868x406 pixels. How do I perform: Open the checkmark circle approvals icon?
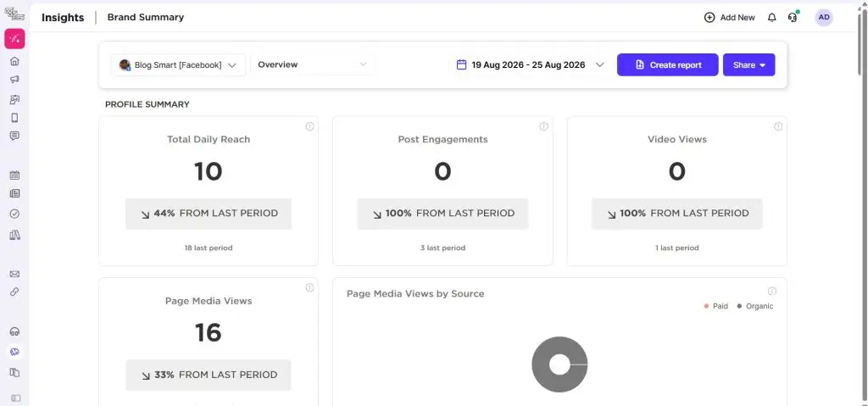click(15, 214)
